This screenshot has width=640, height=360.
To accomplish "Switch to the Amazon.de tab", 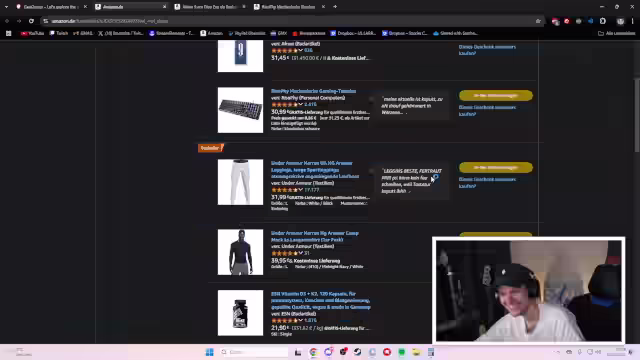I will click(130, 7).
